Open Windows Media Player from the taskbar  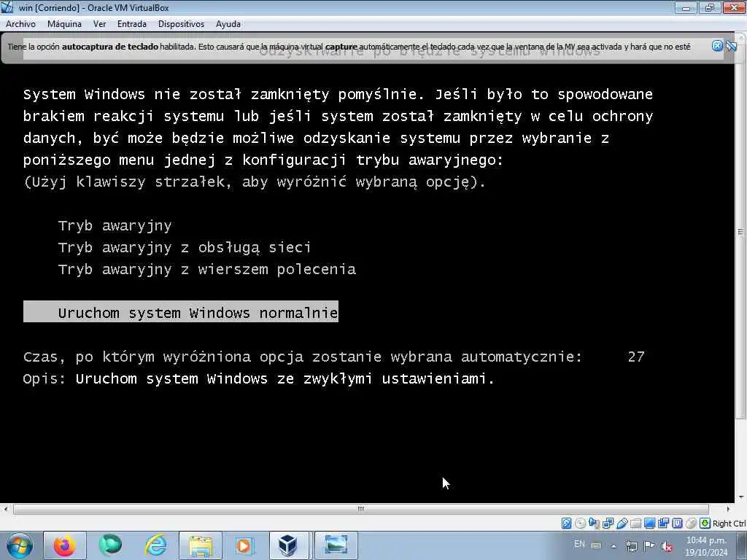coord(244,545)
